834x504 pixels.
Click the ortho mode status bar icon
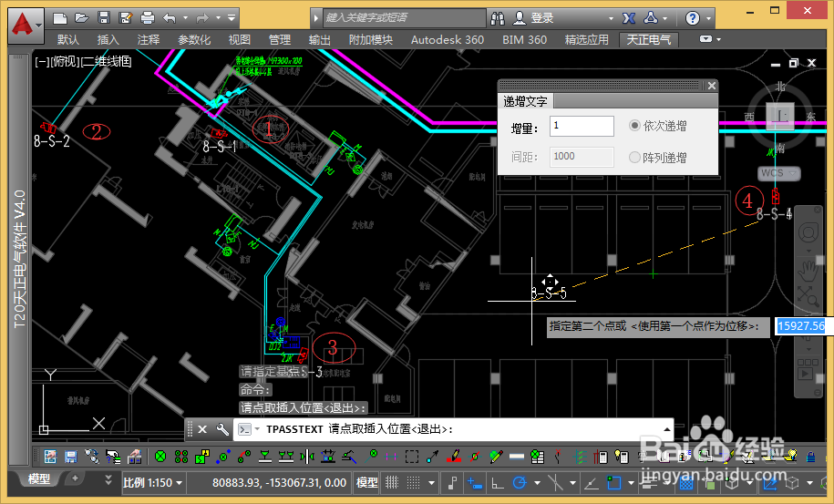pos(498,483)
